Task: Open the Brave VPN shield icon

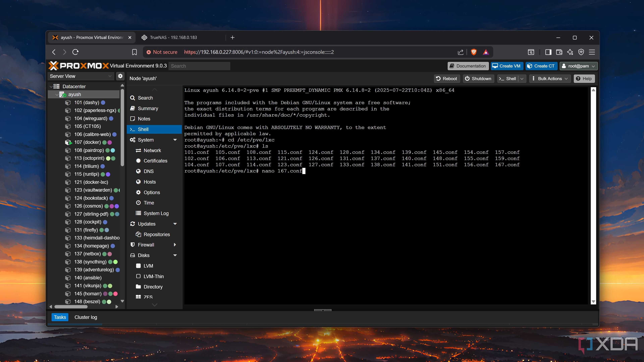Action: pyautogui.click(x=581, y=52)
